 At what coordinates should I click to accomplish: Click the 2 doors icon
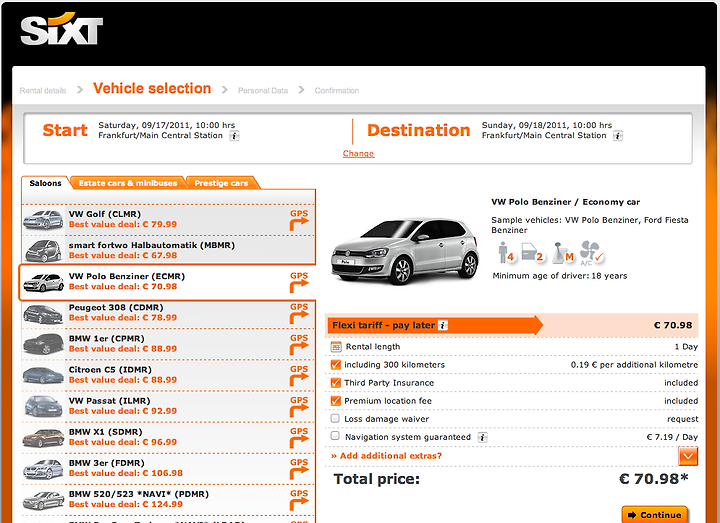pyautogui.click(x=532, y=253)
